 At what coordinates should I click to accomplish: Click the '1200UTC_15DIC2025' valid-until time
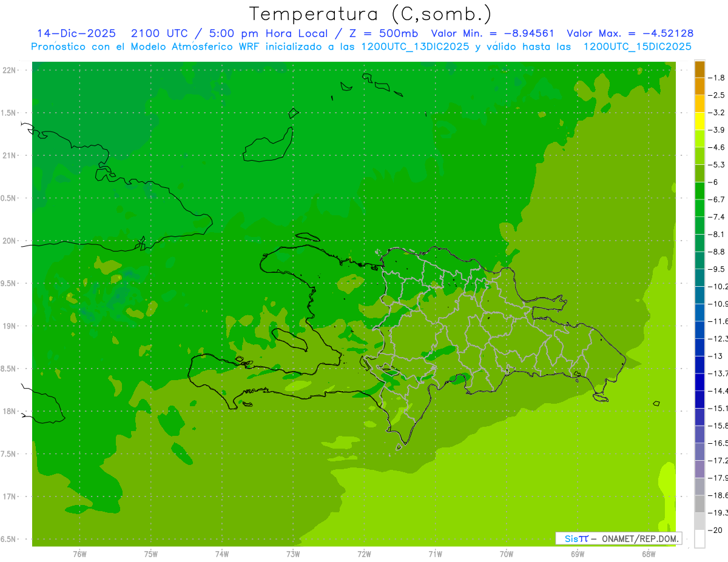[x=637, y=47]
